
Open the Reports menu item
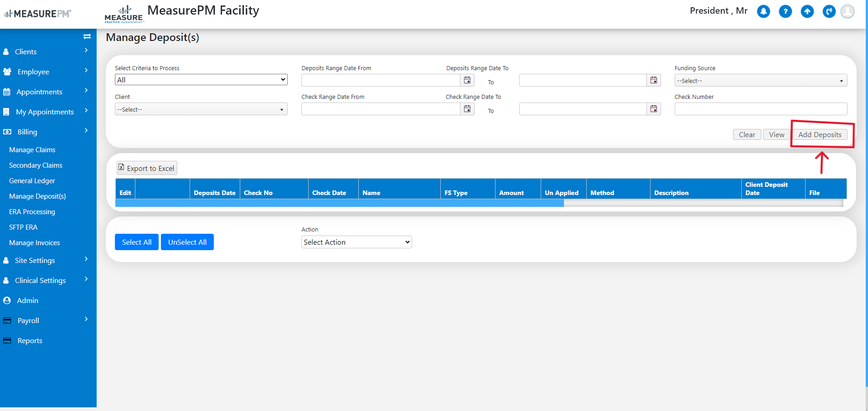(30, 341)
